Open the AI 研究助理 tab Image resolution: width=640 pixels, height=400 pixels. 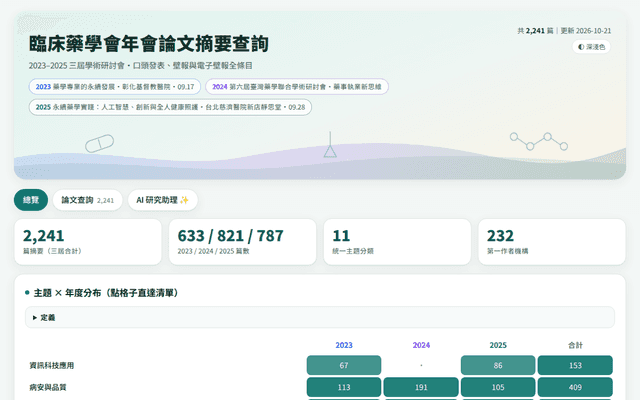pyautogui.click(x=162, y=200)
